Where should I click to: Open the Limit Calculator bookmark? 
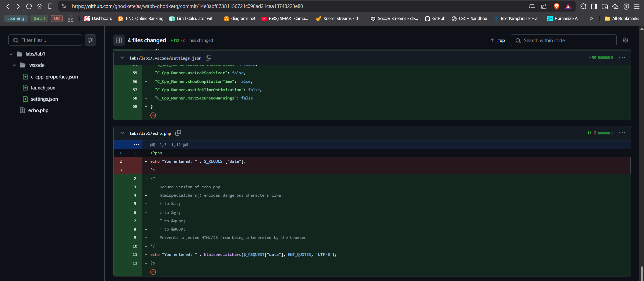tap(193, 19)
